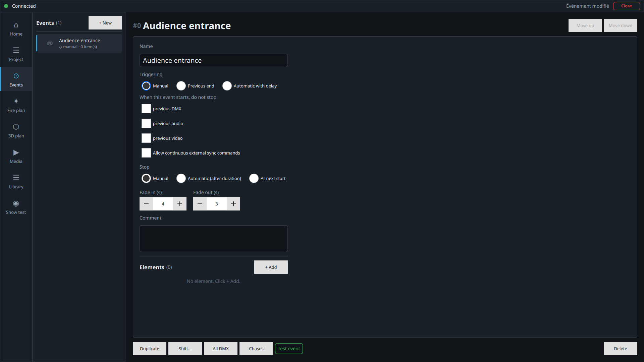Open the Project sidebar icon
The height and width of the screenshot is (362, 644).
point(16,55)
